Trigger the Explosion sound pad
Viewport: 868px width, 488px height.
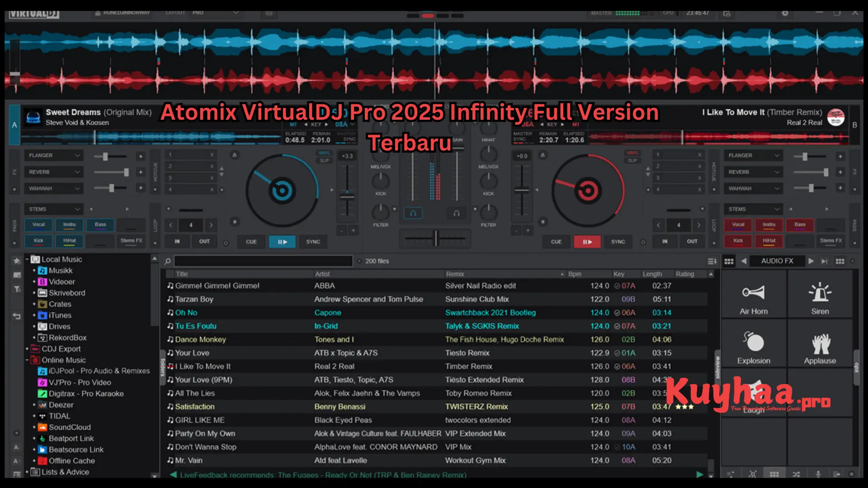(753, 345)
